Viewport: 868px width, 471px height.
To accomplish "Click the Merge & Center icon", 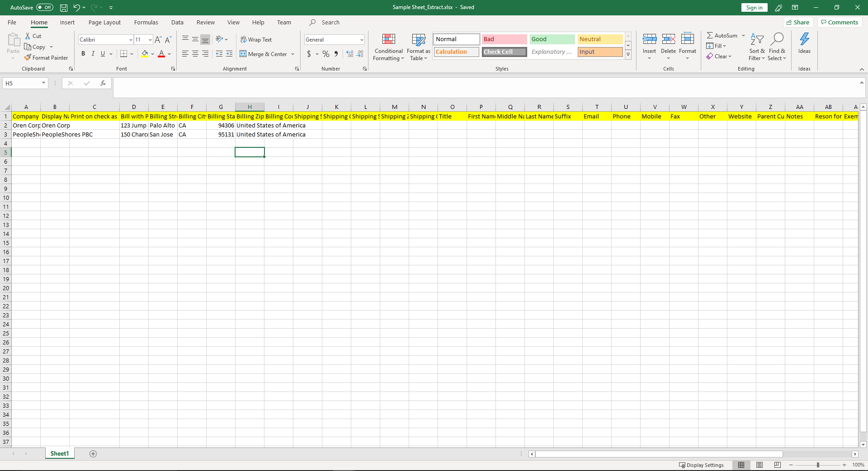I will tap(243, 54).
